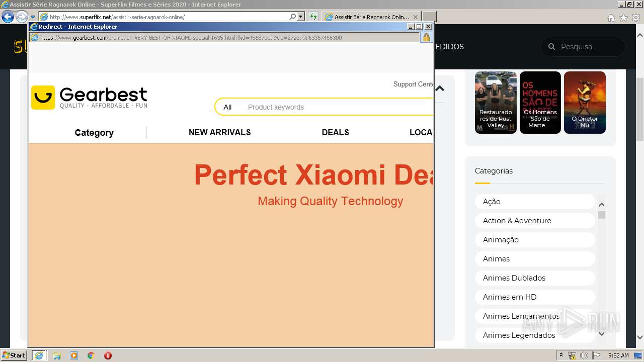Select the Action & Adventure category

[535, 220]
